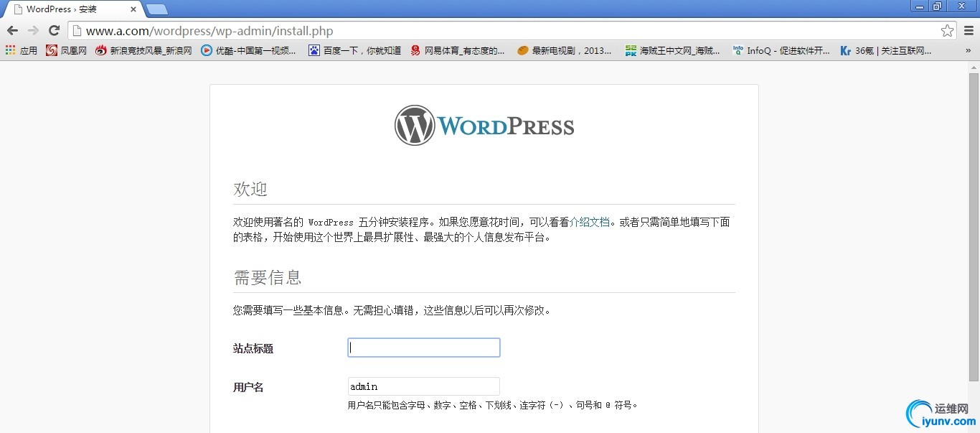The image size is (980, 433).
Task: Click the page vertical scrollbar
Action: [974, 226]
